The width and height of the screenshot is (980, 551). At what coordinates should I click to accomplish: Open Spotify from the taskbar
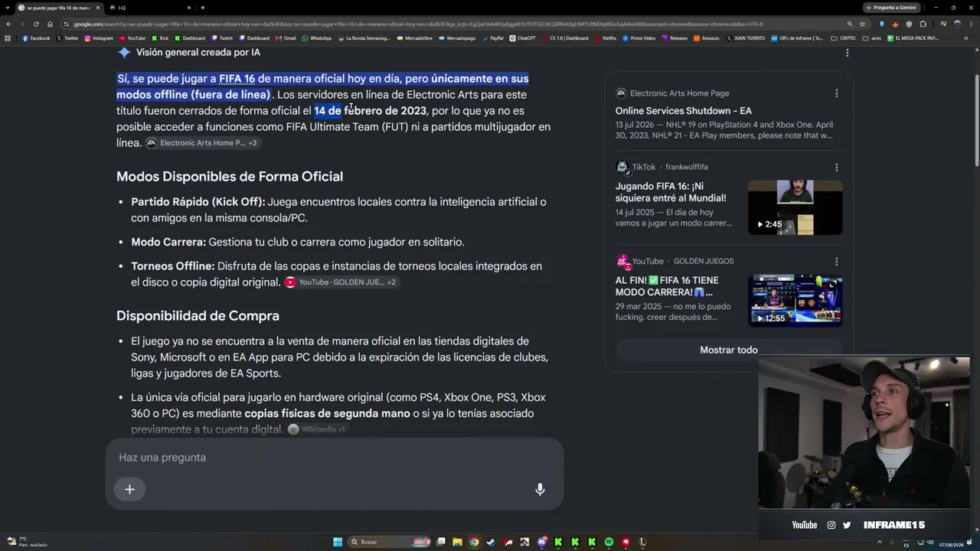609,542
